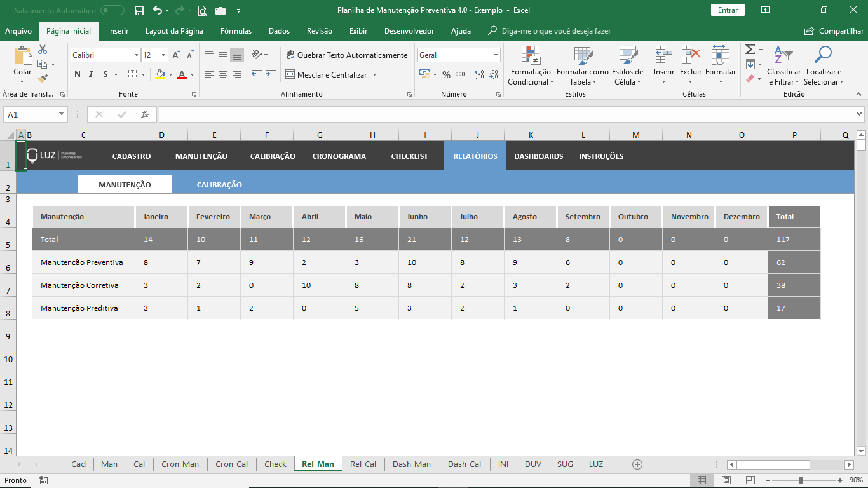Image resolution: width=868 pixels, height=488 pixels.
Task: Click the Conditional Formatting icon
Action: [x=530, y=56]
